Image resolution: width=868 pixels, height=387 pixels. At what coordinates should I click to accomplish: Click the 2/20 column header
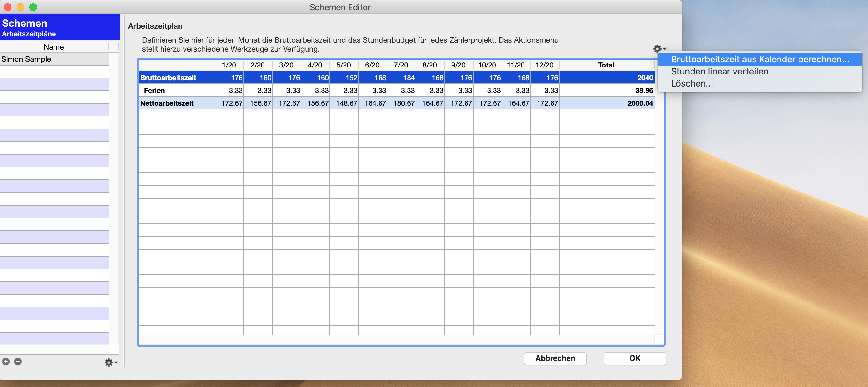pyautogui.click(x=258, y=65)
